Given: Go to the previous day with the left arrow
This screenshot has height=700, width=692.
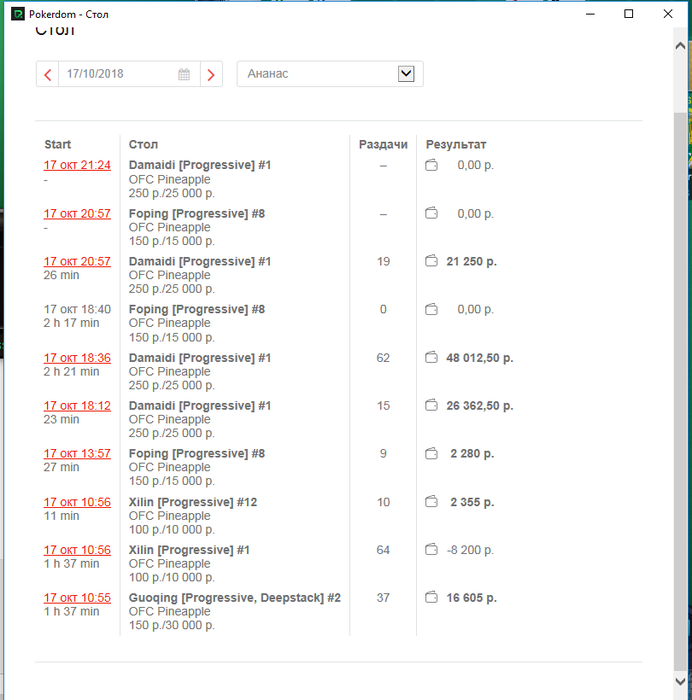Looking at the screenshot, I should [48, 74].
